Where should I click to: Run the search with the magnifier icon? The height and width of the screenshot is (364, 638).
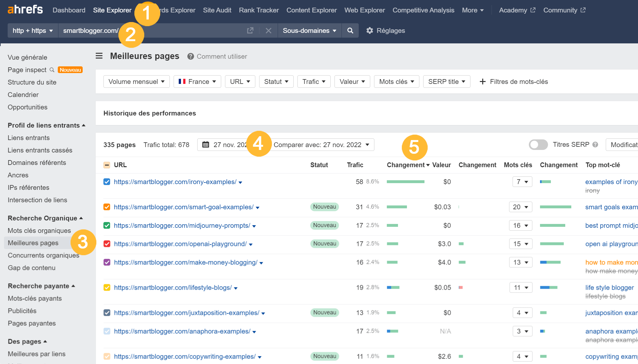[x=350, y=30]
